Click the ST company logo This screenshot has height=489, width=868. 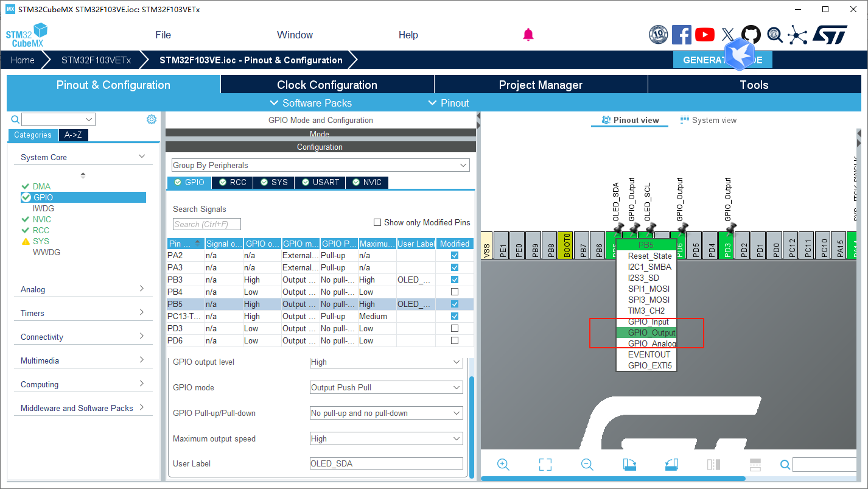(830, 35)
